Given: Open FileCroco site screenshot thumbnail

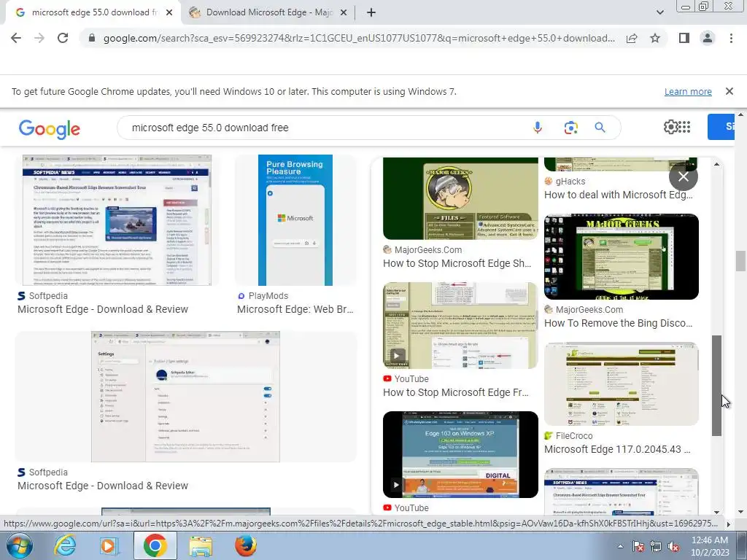Looking at the screenshot, I should pos(622,384).
